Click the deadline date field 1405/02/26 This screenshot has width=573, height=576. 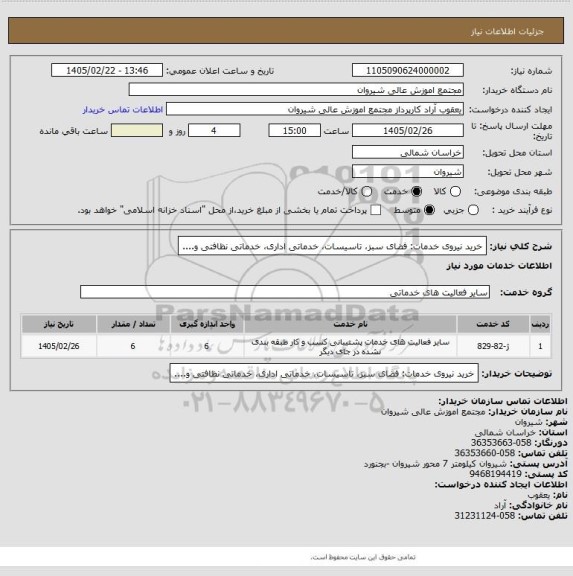point(408,130)
